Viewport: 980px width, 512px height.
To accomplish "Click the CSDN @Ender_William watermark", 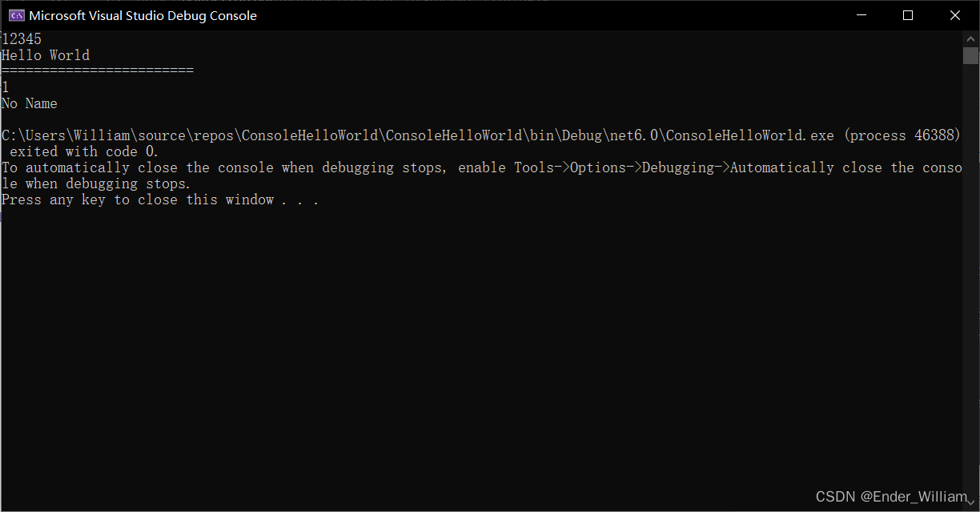I will 892,498.
